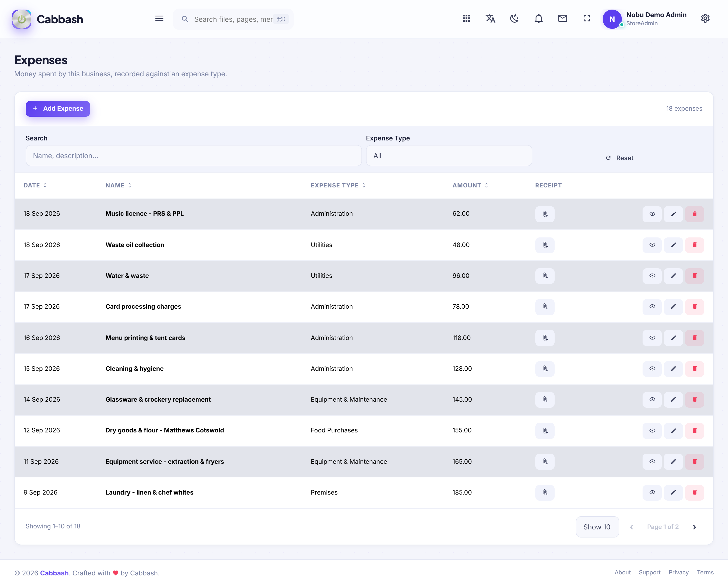Edit the Laundry - linen & chef whites expense
The height and width of the screenshot is (586, 728).
pyautogui.click(x=673, y=493)
